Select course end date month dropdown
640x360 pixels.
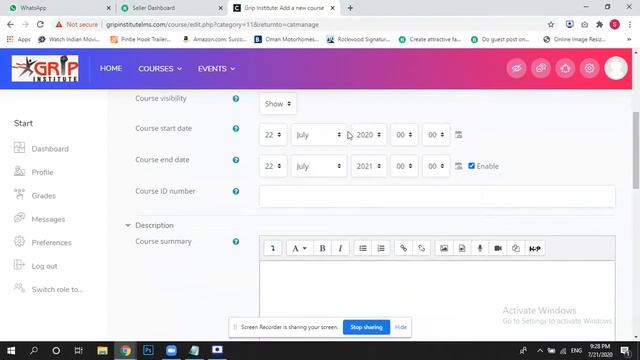[x=319, y=166]
